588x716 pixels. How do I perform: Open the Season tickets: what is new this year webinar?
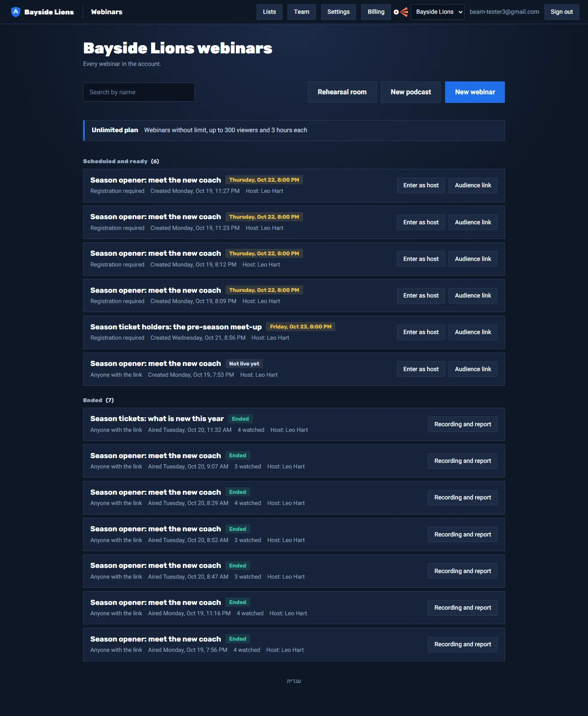point(157,418)
